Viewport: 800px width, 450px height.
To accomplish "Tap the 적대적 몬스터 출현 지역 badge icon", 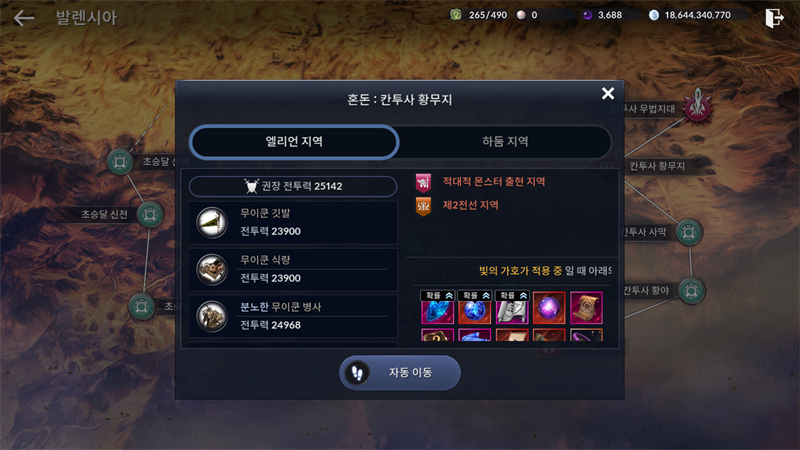I will 423,182.
